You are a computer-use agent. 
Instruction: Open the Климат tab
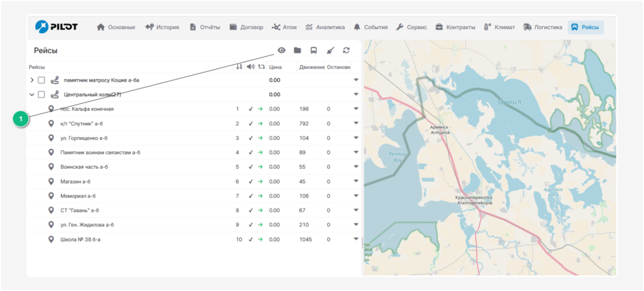point(499,28)
